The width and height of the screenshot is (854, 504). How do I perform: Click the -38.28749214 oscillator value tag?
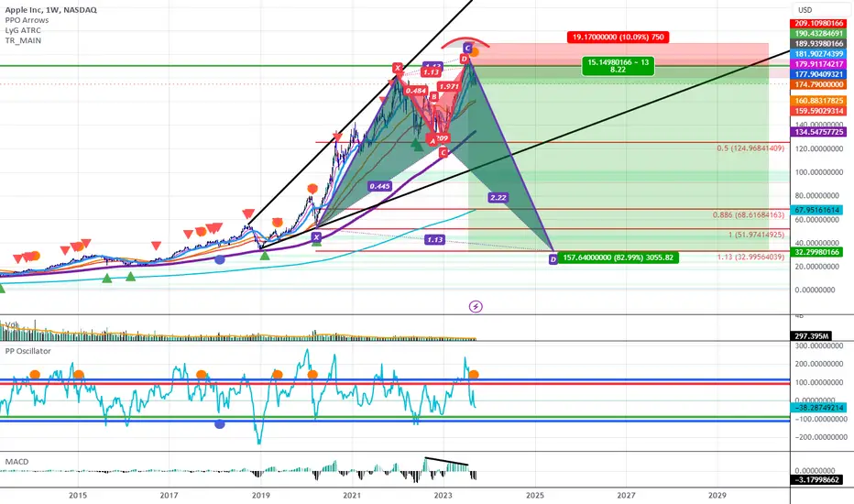(x=818, y=408)
